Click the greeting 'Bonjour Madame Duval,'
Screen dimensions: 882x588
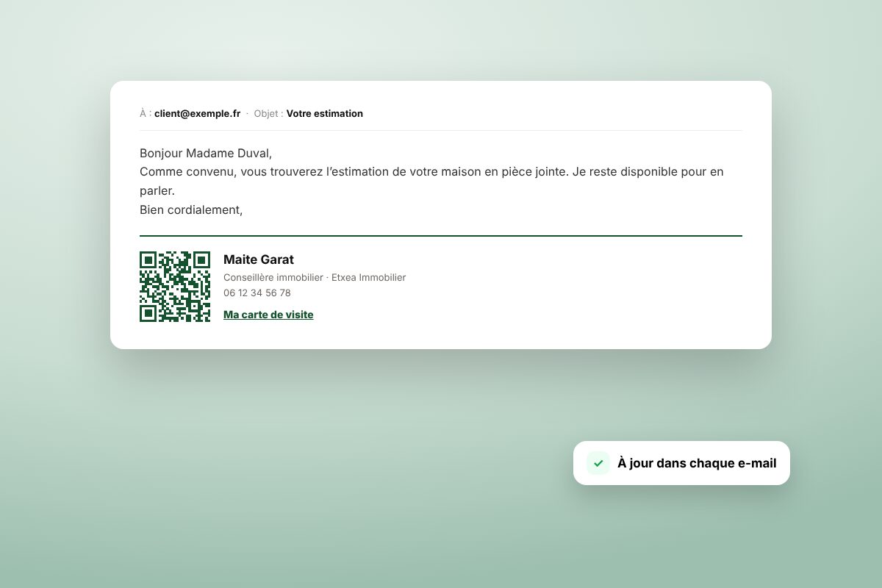pos(206,154)
